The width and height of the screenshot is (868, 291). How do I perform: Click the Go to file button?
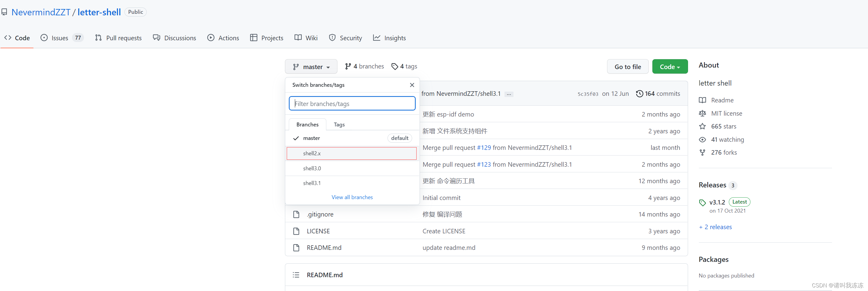click(x=627, y=66)
